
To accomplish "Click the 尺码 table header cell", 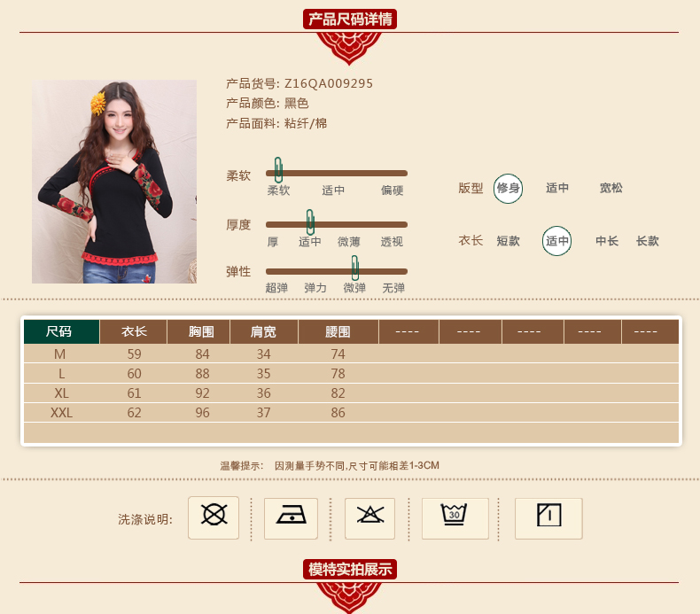I will tap(59, 331).
